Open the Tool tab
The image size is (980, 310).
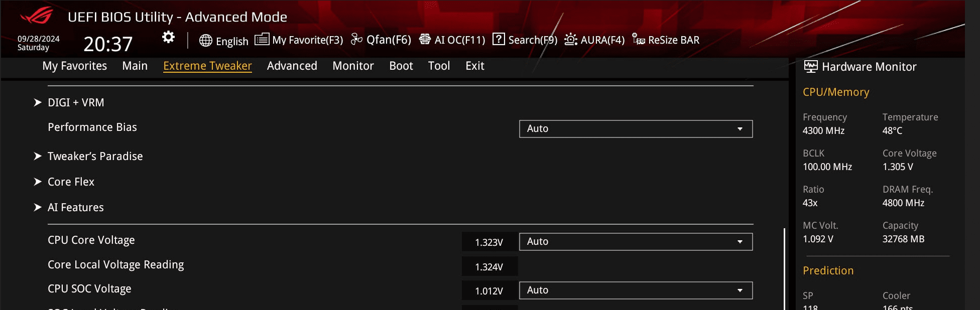(439, 66)
